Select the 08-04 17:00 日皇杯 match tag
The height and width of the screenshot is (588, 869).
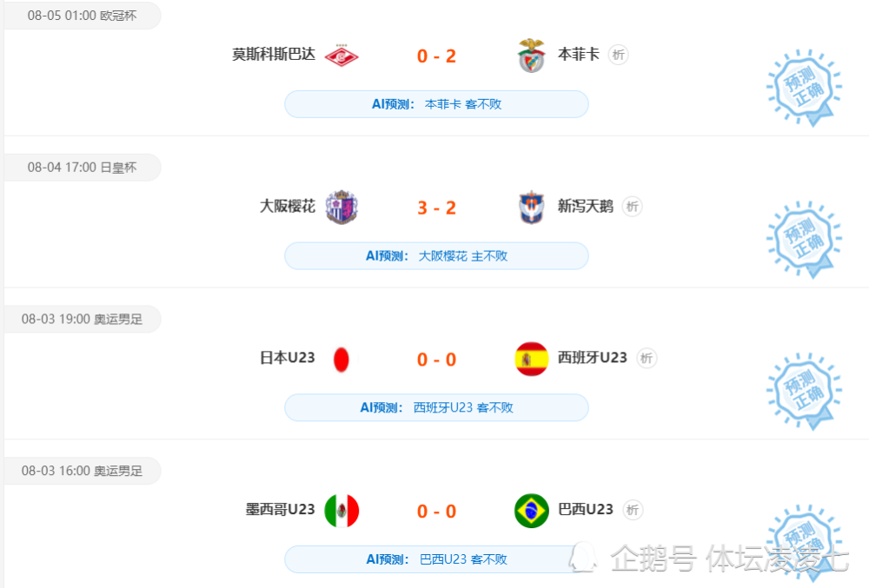tap(82, 168)
